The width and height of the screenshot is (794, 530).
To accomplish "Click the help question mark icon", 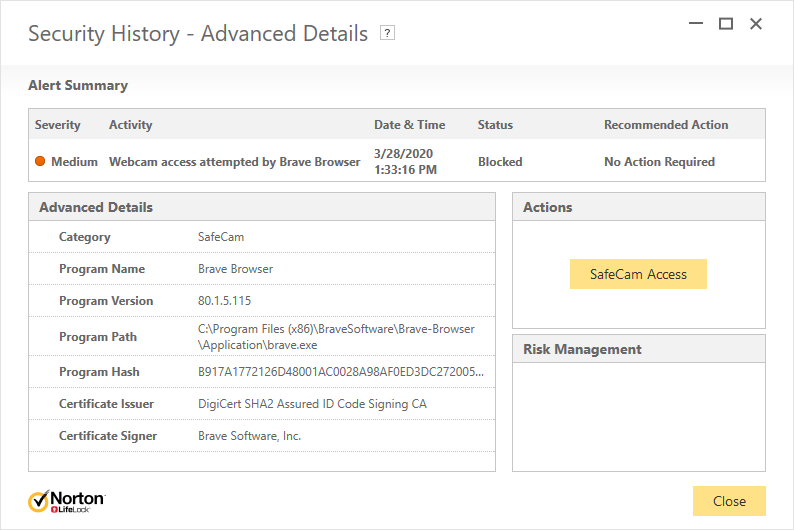I will pos(388,33).
